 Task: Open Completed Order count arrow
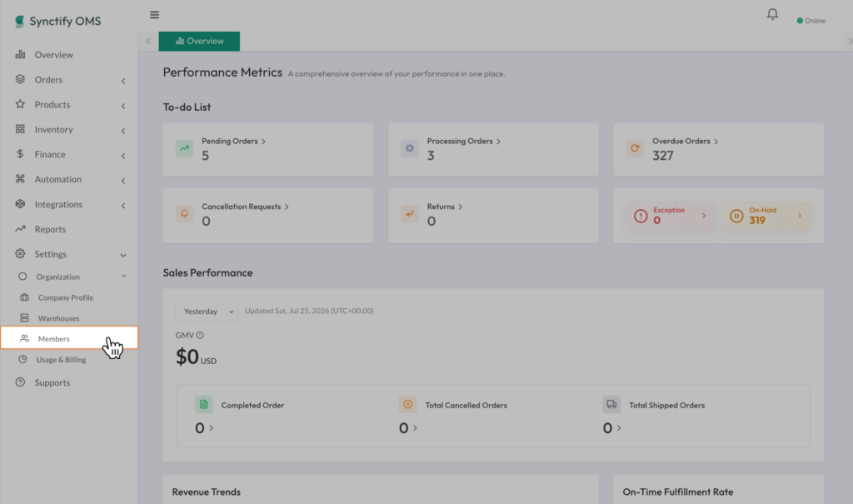[211, 428]
